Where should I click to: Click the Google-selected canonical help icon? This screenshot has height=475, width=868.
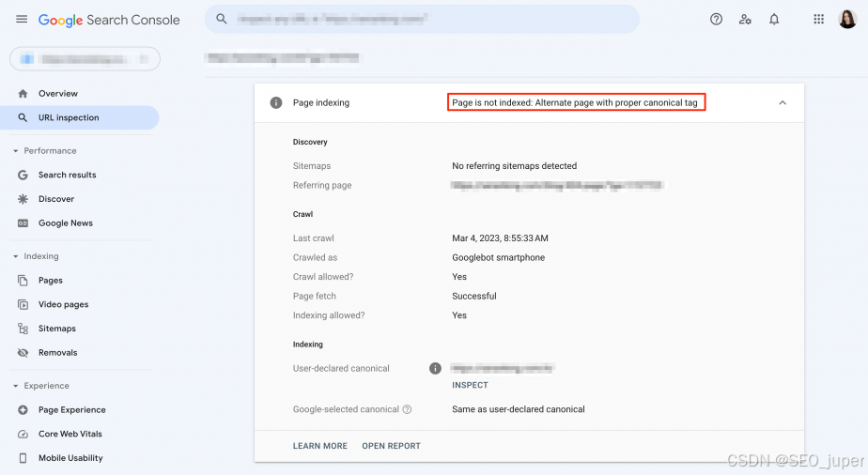pos(407,409)
